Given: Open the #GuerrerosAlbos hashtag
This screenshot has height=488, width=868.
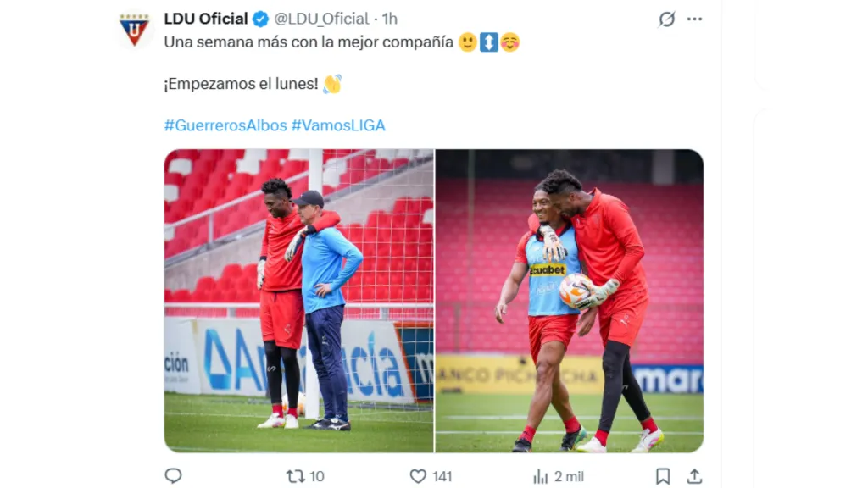Looking at the screenshot, I should (x=225, y=125).
